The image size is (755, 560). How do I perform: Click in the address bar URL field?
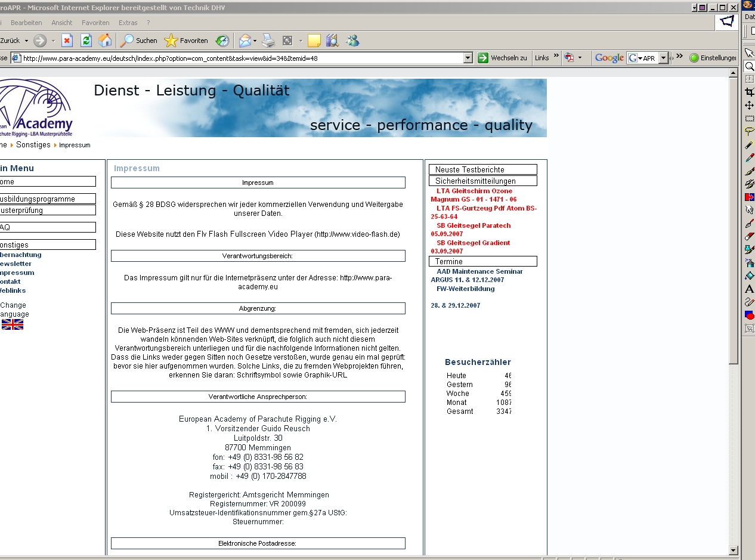242,58
